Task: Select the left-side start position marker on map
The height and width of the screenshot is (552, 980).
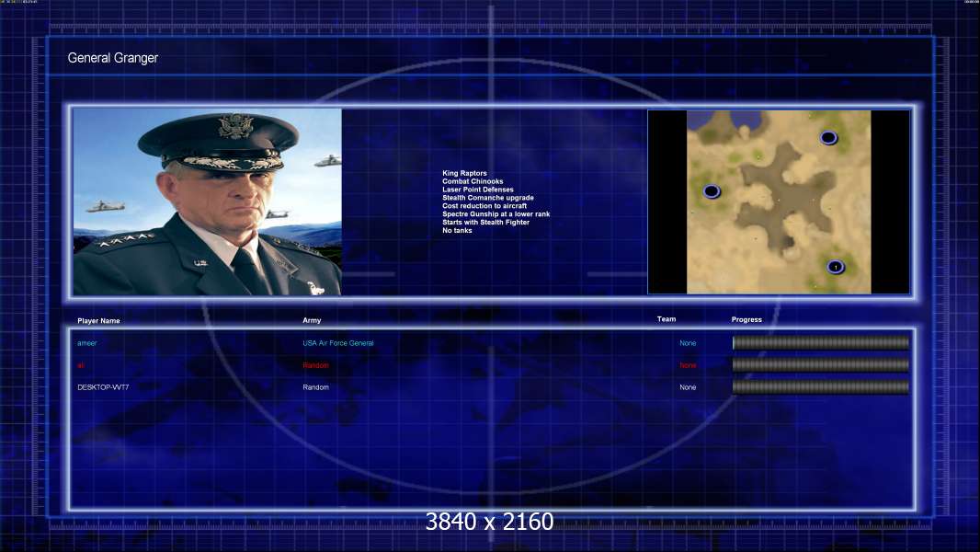Action: (712, 191)
